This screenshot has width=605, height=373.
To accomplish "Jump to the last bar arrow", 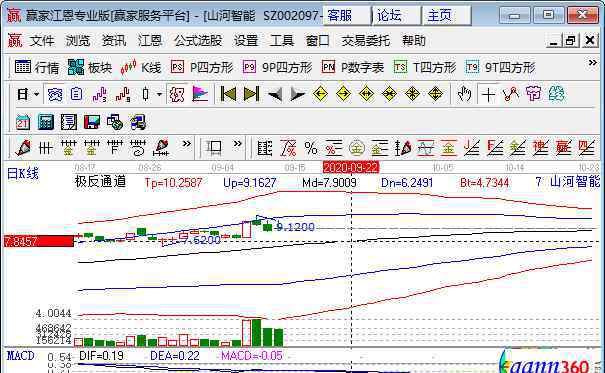I will coord(251,94).
